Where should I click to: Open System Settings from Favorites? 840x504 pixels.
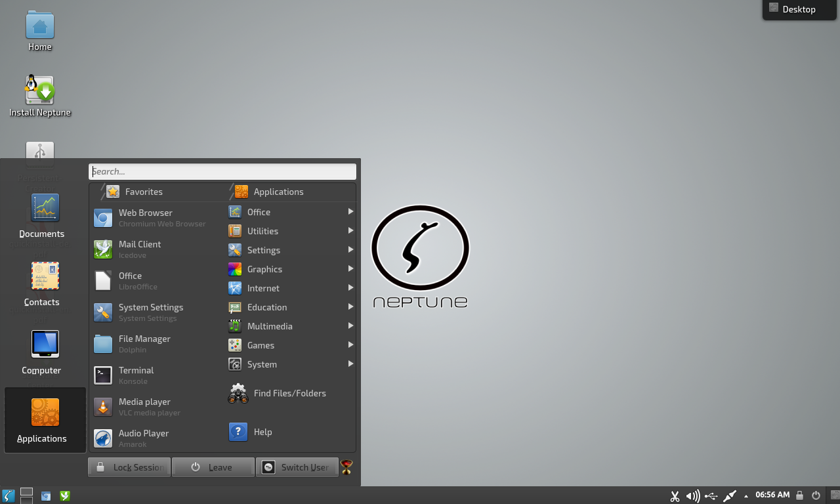157,312
